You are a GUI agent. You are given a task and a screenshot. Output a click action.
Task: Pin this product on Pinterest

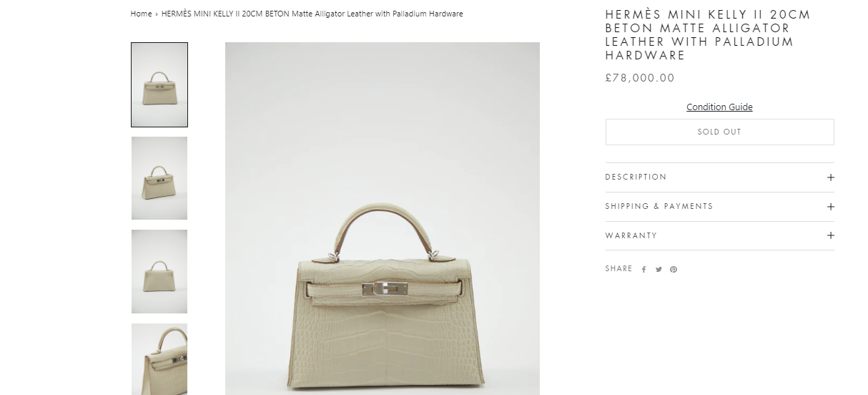click(x=674, y=270)
